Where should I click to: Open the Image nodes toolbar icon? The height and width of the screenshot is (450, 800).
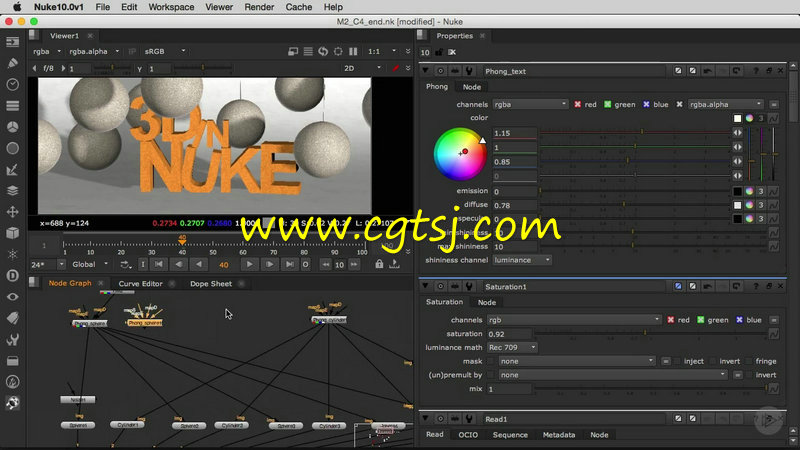[13, 42]
